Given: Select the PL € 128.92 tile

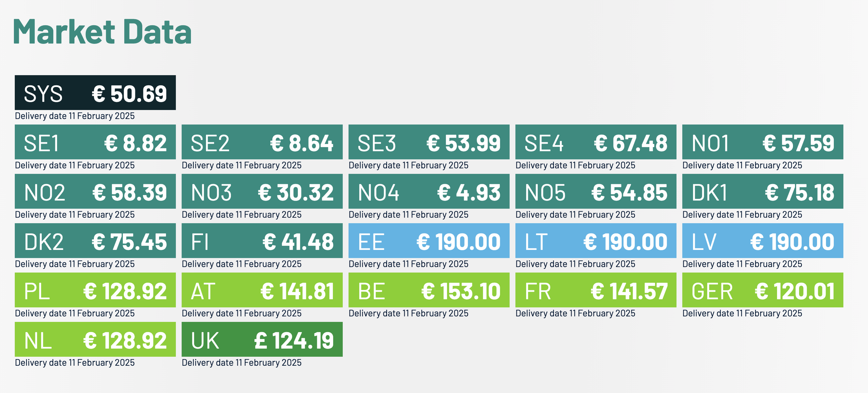Looking at the screenshot, I should pos(95,289).
